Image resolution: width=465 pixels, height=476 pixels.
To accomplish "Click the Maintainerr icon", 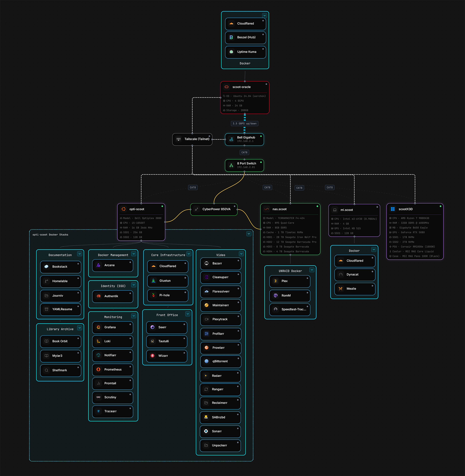I will 207,305.
